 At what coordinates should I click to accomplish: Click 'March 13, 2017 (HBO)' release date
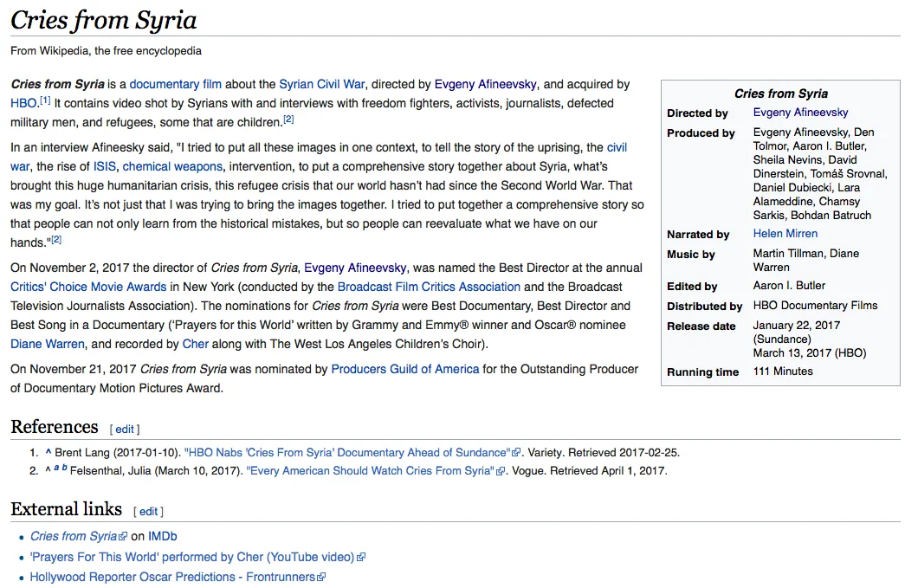click(x=810, y=353)
